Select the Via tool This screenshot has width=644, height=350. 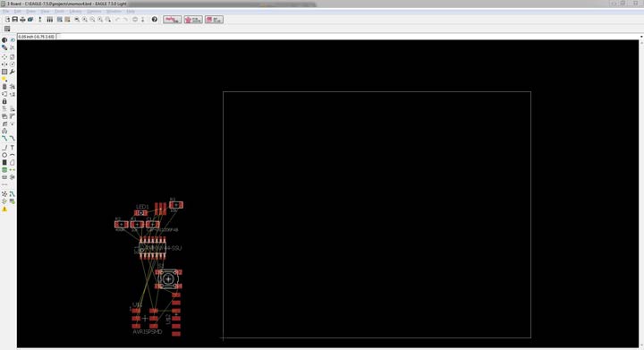point(4,170)
